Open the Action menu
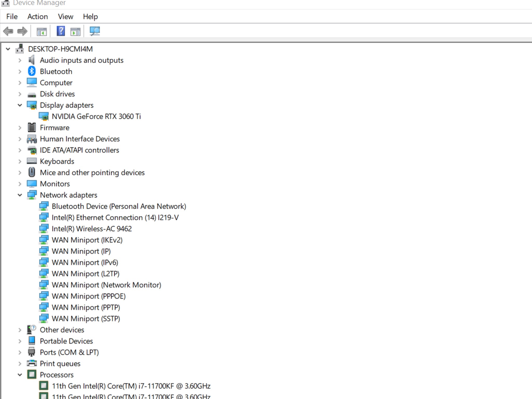The height and width of the screenshot is (399, 532). tap(38, 17)
